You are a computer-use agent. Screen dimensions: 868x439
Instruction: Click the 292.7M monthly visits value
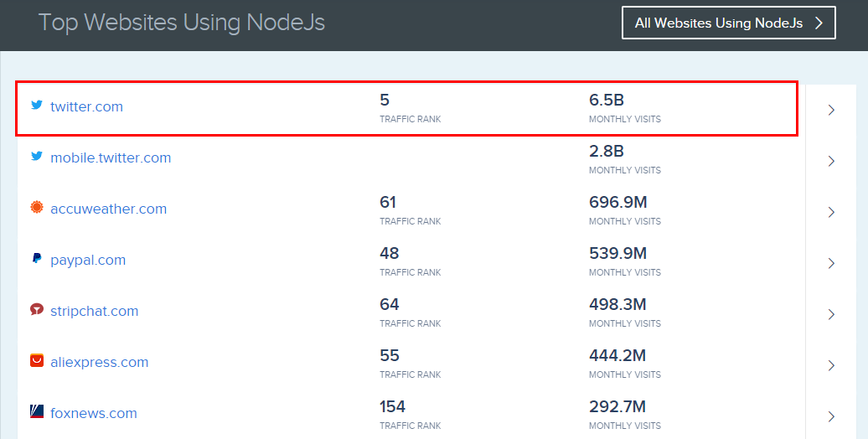617,407
